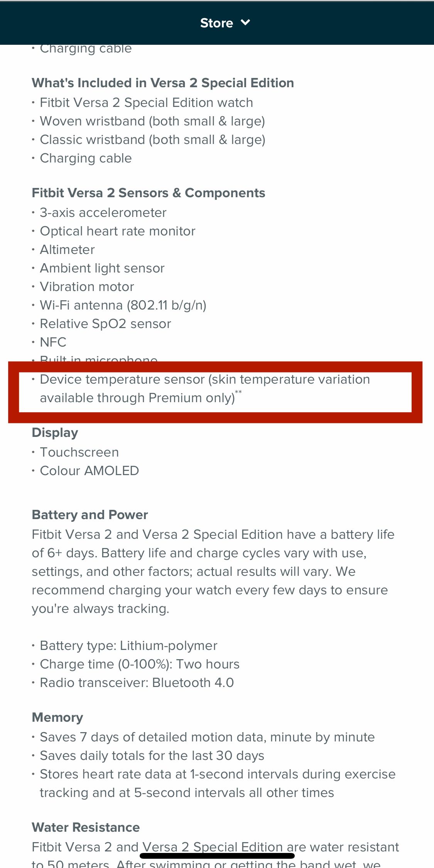
Task: Tap the Optical heart rate monitor item
Action: pos(118,231)
